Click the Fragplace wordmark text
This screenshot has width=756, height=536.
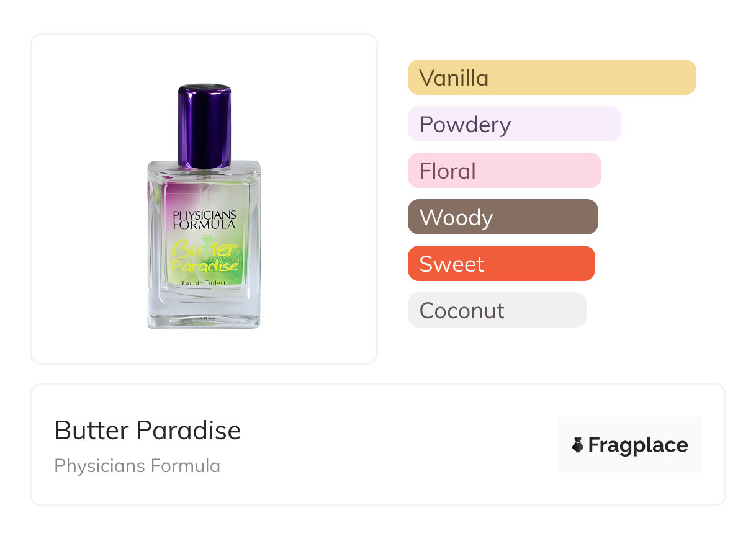click(638, 445)
